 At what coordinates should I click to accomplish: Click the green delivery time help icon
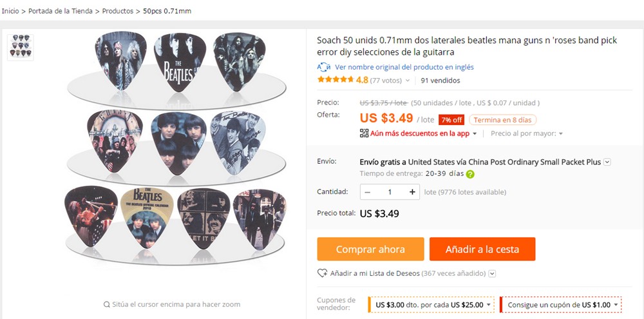[470, 174]
